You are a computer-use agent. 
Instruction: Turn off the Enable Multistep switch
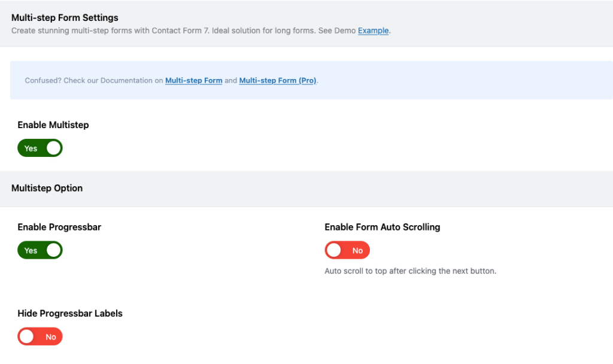pyautogui.click(x=40, y=148)
